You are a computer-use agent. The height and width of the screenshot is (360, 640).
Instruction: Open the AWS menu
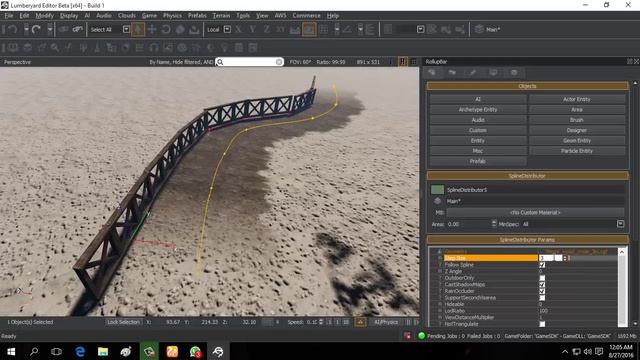tap(280, 16)
